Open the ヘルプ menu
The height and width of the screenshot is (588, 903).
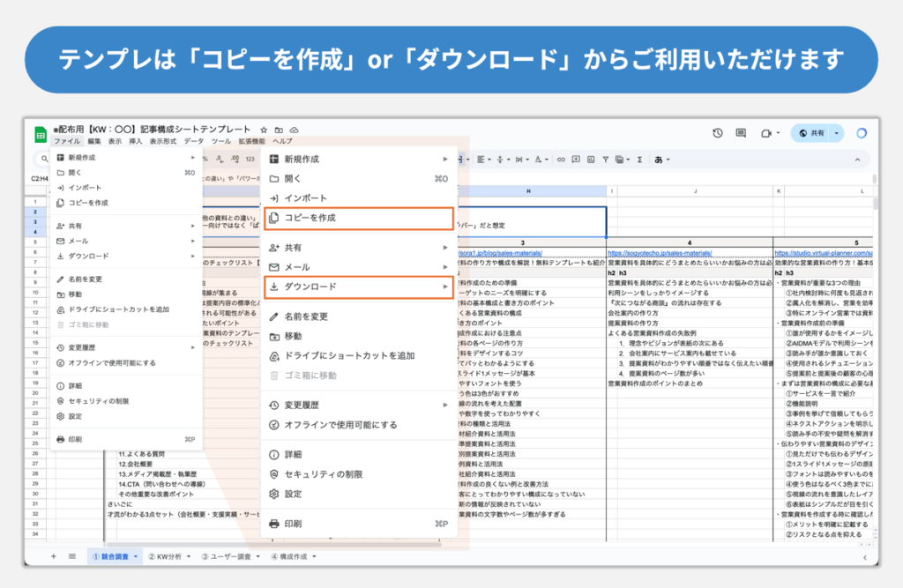[x=282, y=141]
